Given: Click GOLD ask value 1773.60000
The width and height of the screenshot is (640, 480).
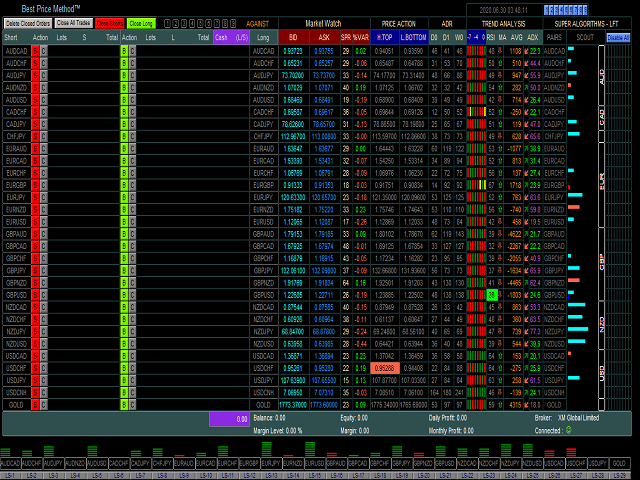Looking at the screenshot, I should click(324, 404).
